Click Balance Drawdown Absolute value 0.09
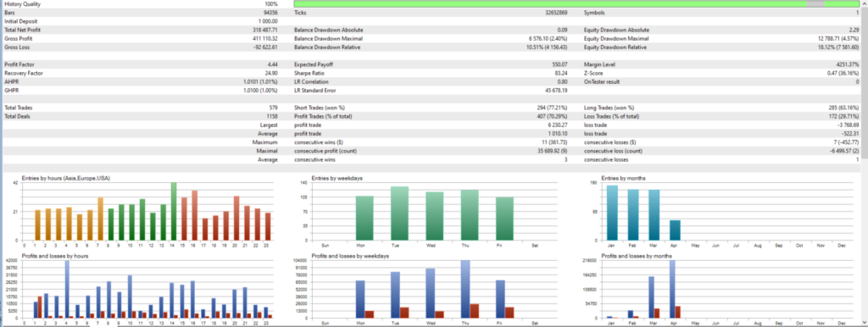Screen dimensions: 868x327 (563, 30)
